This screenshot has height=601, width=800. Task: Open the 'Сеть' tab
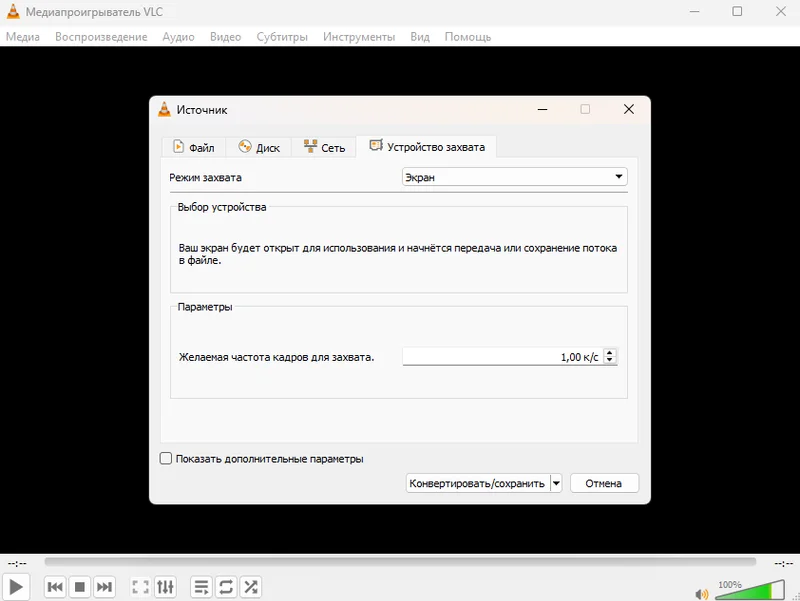pyautogui.click(x=325, y=147)
